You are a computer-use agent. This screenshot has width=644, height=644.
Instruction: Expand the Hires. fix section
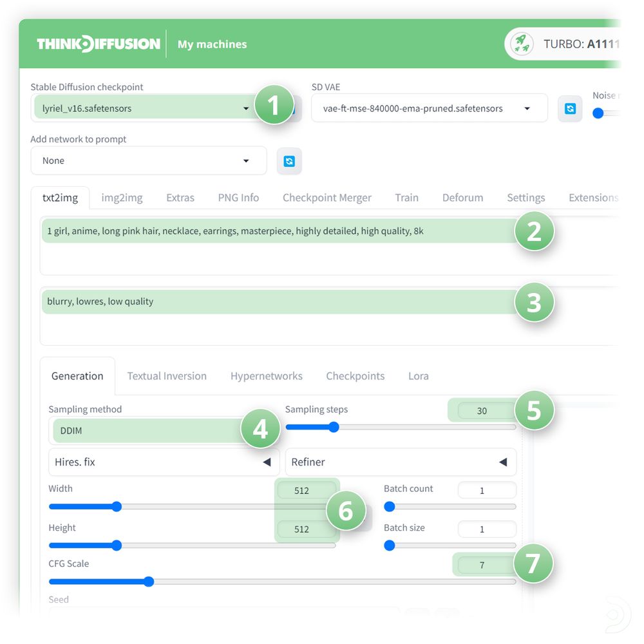(164, 462)
